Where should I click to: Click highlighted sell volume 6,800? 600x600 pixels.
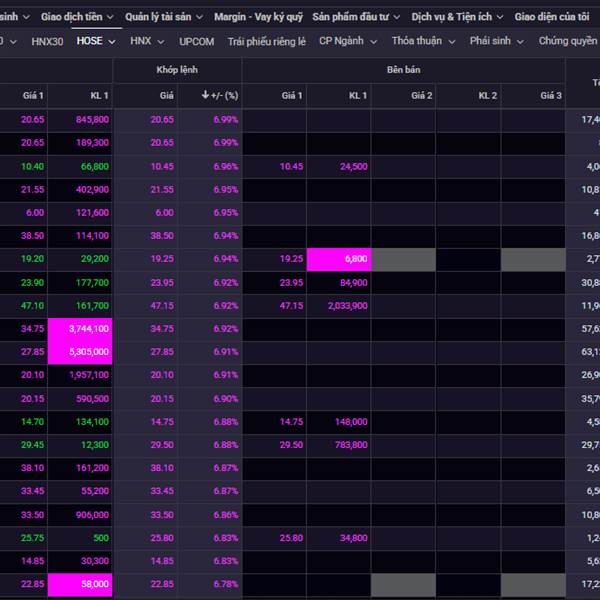pos(339,259)
